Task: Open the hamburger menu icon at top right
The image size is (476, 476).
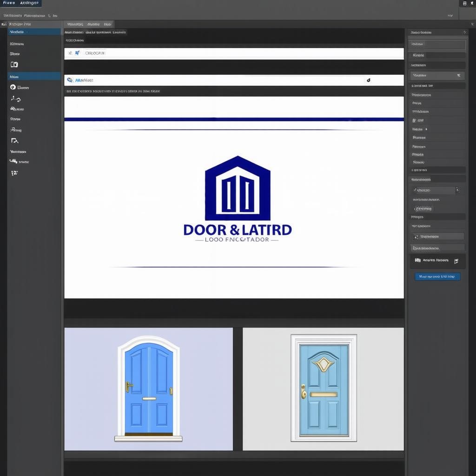Action: pyautogui.click(x=464, y=4)
